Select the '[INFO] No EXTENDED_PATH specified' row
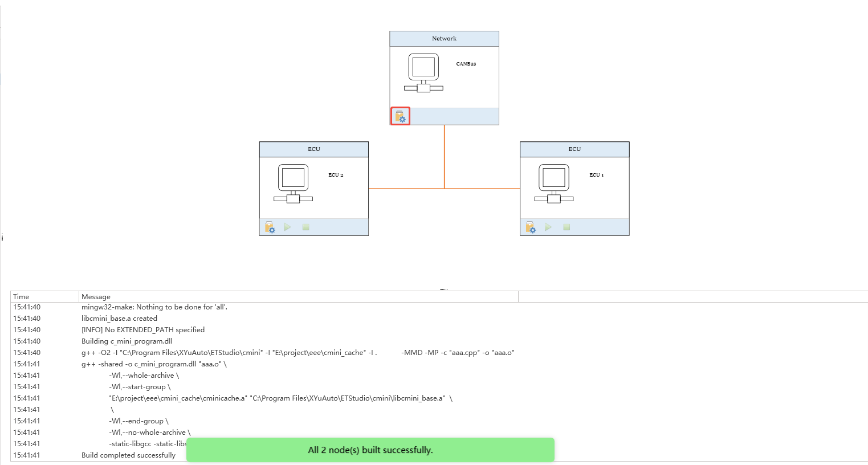Viewport: 868px width, 465px height. click(439, 330)
